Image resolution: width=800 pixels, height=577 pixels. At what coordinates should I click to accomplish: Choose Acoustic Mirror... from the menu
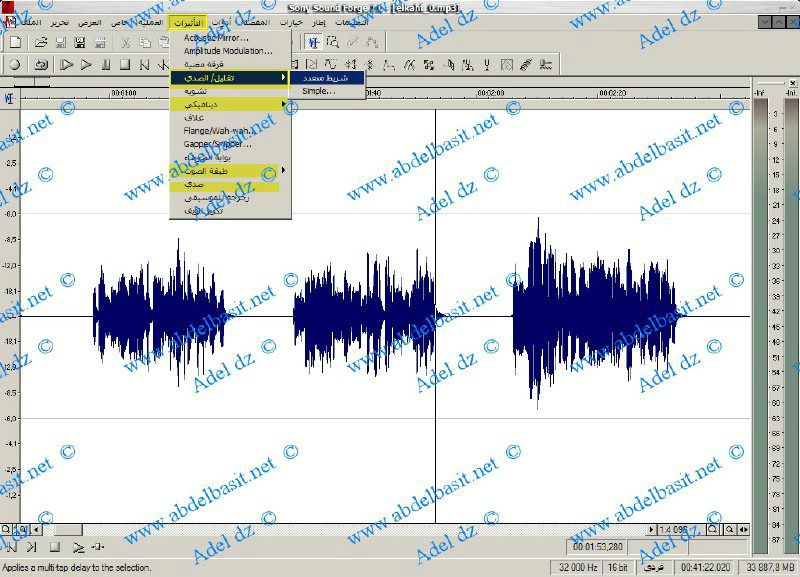pyautogui.click(x=230, y=38)
